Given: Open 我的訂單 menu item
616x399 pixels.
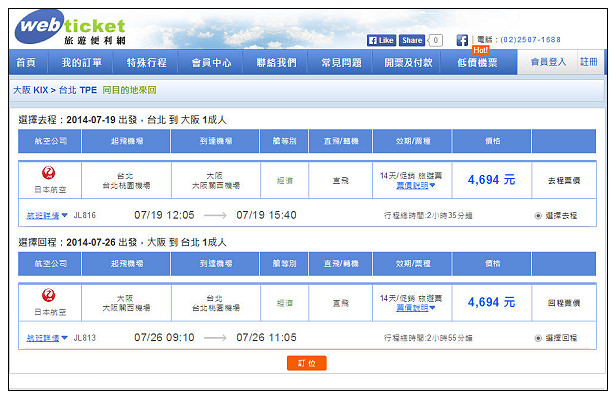Looking at the screenshot, I should [x=81, y=62].
